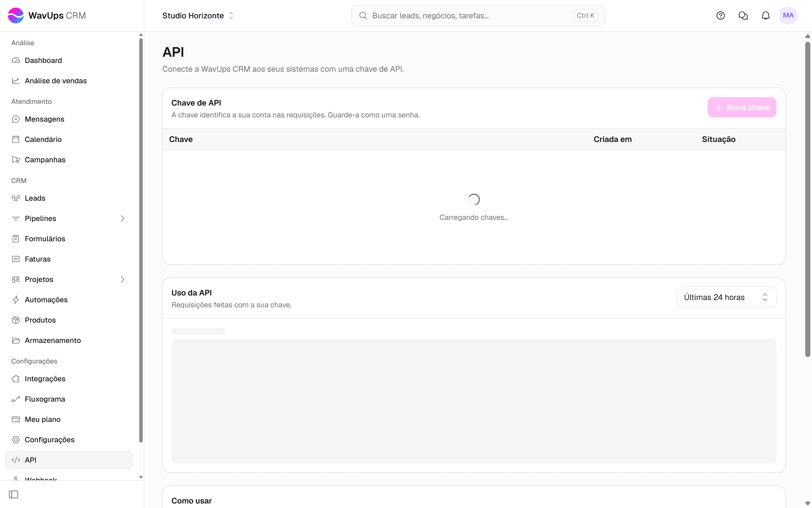This screenshot has height=508, width=812.
Task: Open the Últimas 24 horas period dropdown
Action: [x=727, y=297]
